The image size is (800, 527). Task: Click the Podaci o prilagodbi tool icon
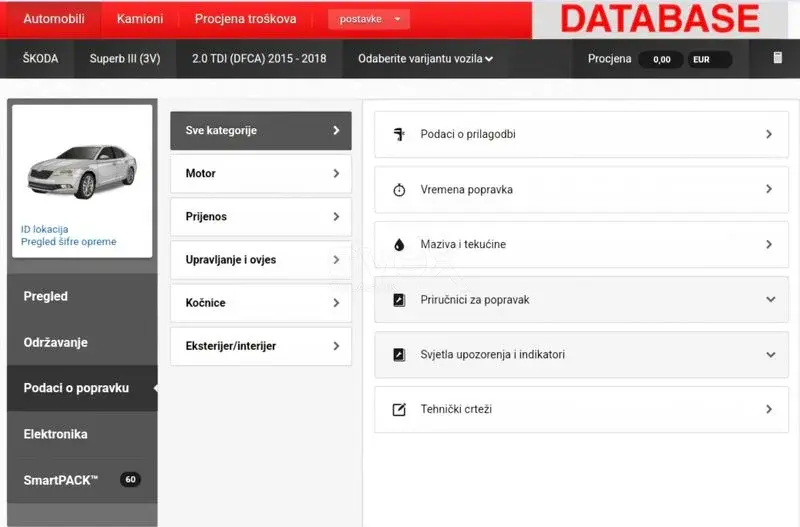399,134
